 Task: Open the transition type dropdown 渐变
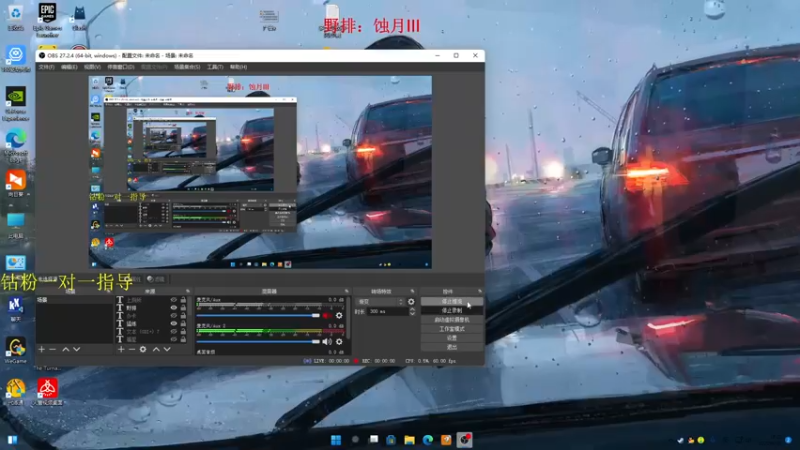pos(380,302)
